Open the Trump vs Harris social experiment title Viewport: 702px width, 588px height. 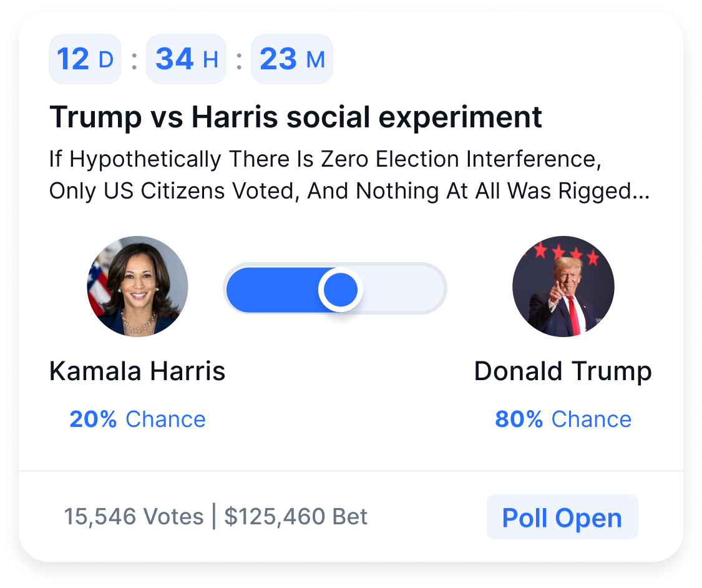[295, 117]
